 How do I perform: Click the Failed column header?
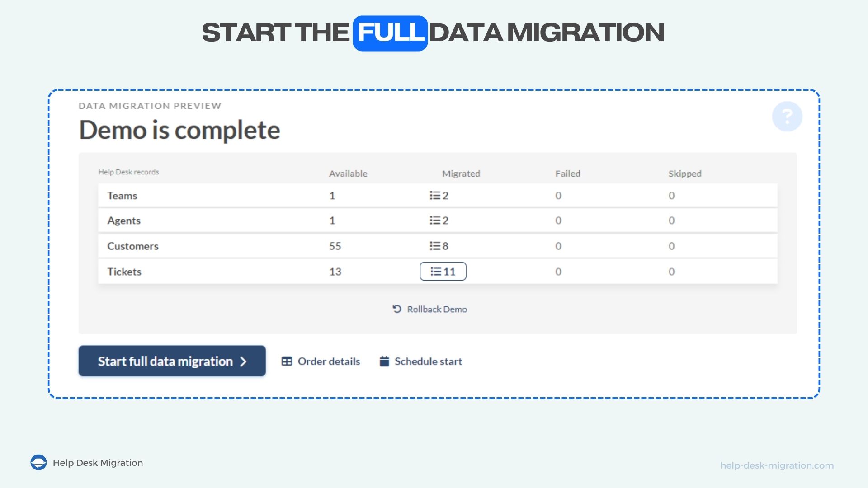click(x=568, y=174)
